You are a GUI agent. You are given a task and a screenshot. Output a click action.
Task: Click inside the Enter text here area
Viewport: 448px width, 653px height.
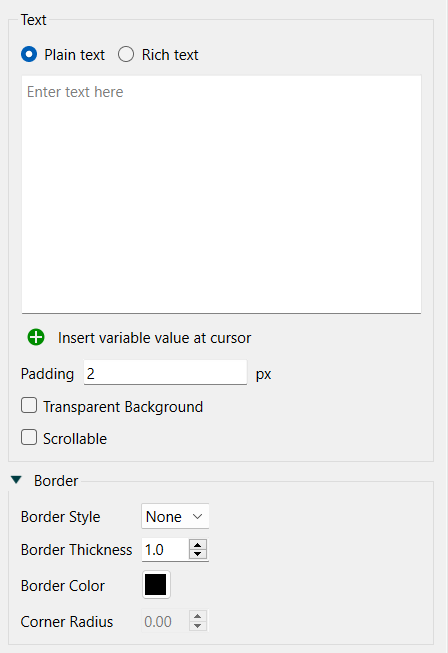point(222,194)
